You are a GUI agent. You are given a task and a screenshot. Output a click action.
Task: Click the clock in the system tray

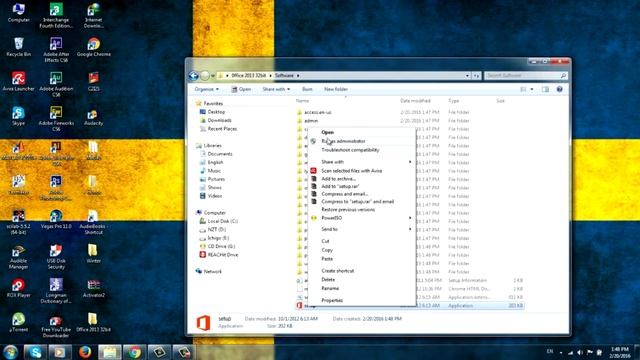[x=620, y=352]
